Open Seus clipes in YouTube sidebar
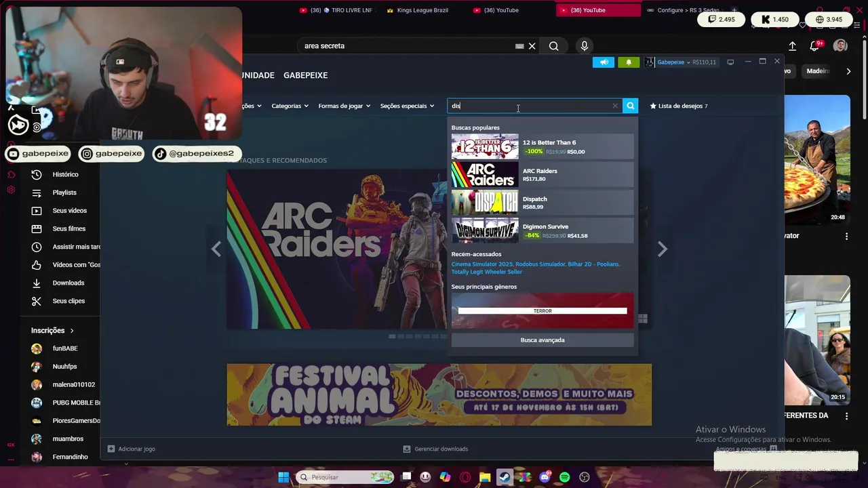Viewport: 868px width, 488px height. coord(68,301)
